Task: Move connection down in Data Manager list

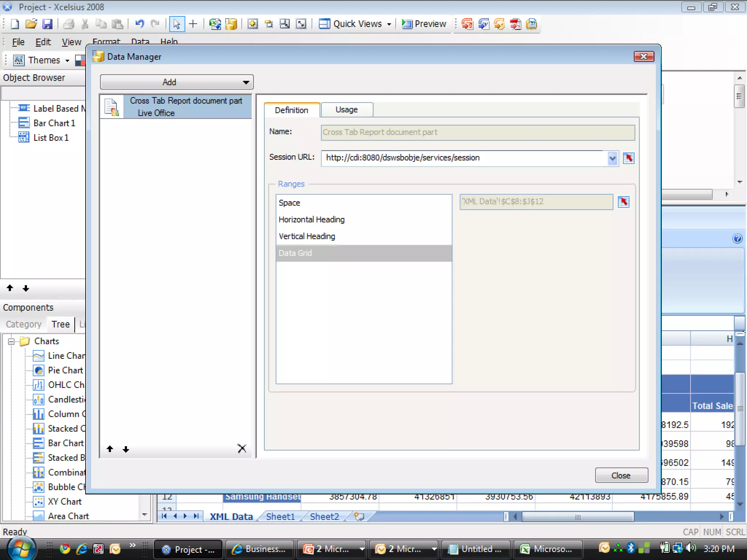Action: click(x=126, y=449)
